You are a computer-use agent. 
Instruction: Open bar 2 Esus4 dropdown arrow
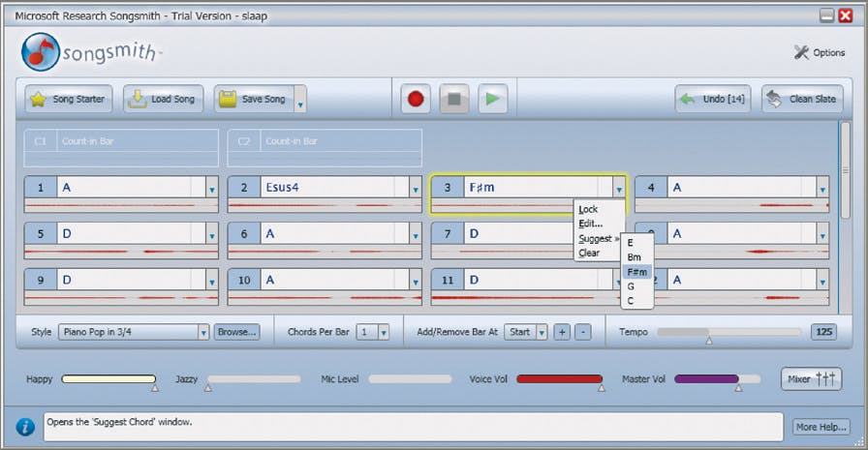[x=416, y=188]
